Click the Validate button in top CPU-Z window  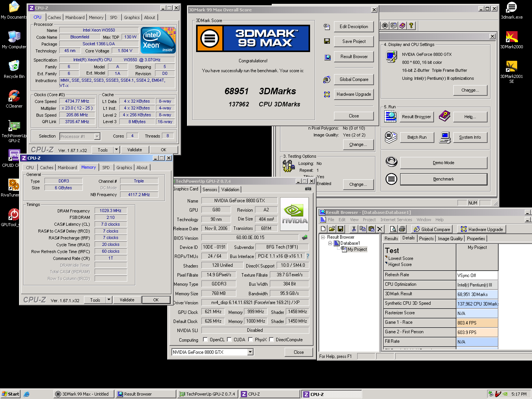click(x=135, y=150)
